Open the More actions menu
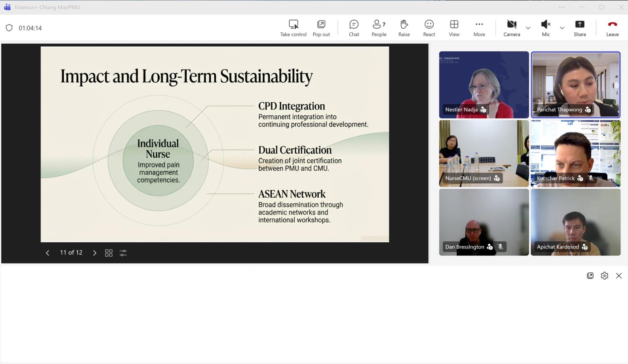This screenshot has height=364, width=628. pyautogui.click(x=479, y=25)
